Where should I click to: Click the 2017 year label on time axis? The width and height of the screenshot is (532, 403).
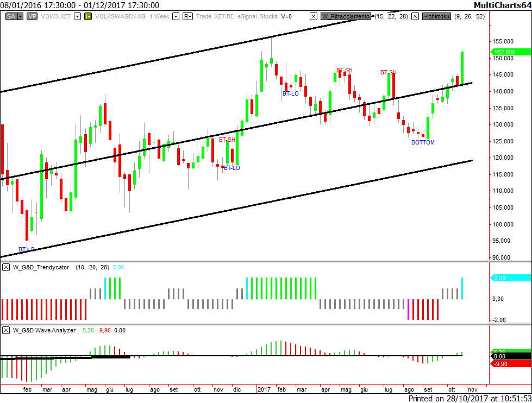[264, 389]
